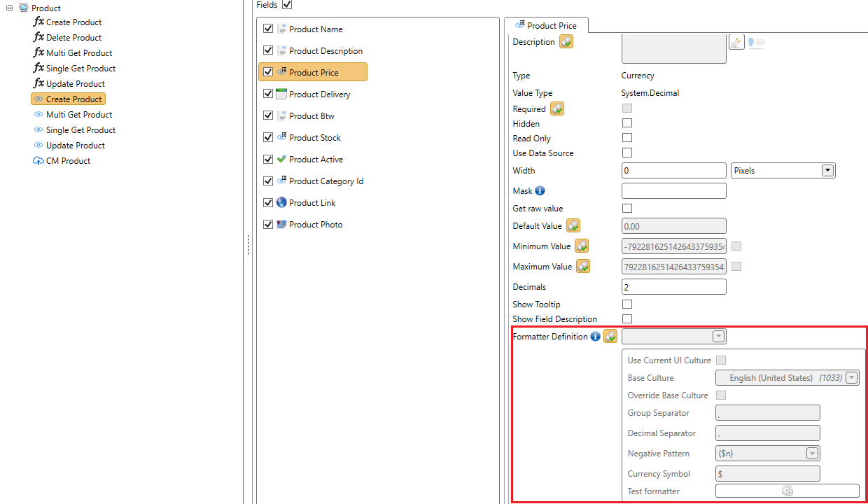This screenshot has height=504, width=868.
Task: Click the image icon of Product Photo
Action: 281,224
